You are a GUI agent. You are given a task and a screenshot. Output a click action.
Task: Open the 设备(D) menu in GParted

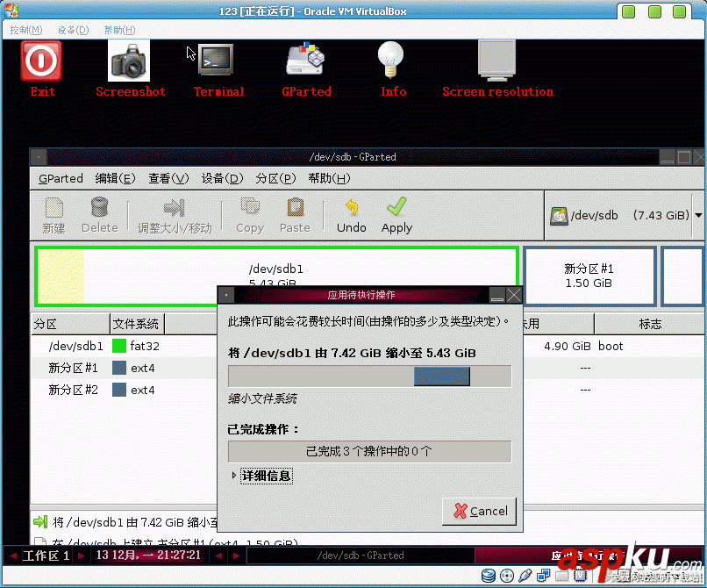click(x=222, y=179)
